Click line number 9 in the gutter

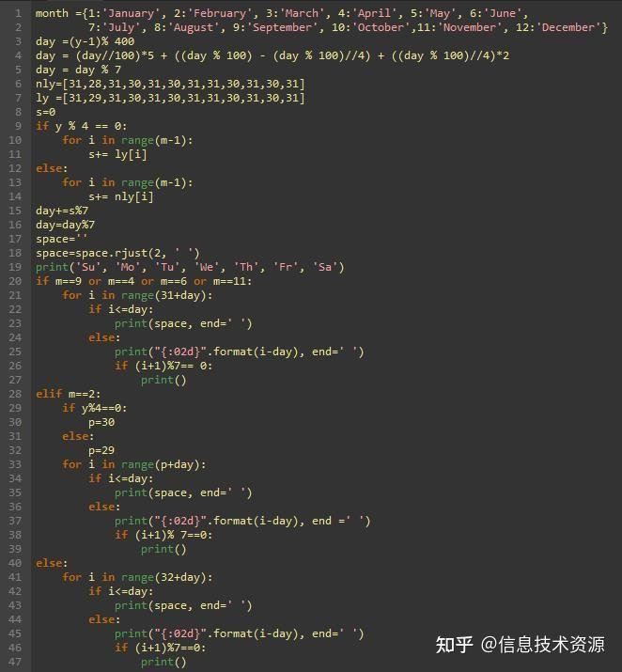[18, 126]
